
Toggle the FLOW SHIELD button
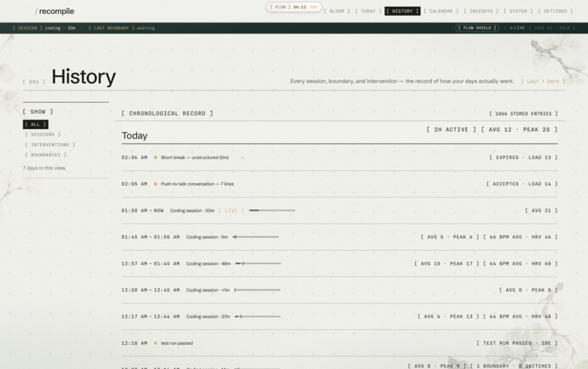[477, 28]
